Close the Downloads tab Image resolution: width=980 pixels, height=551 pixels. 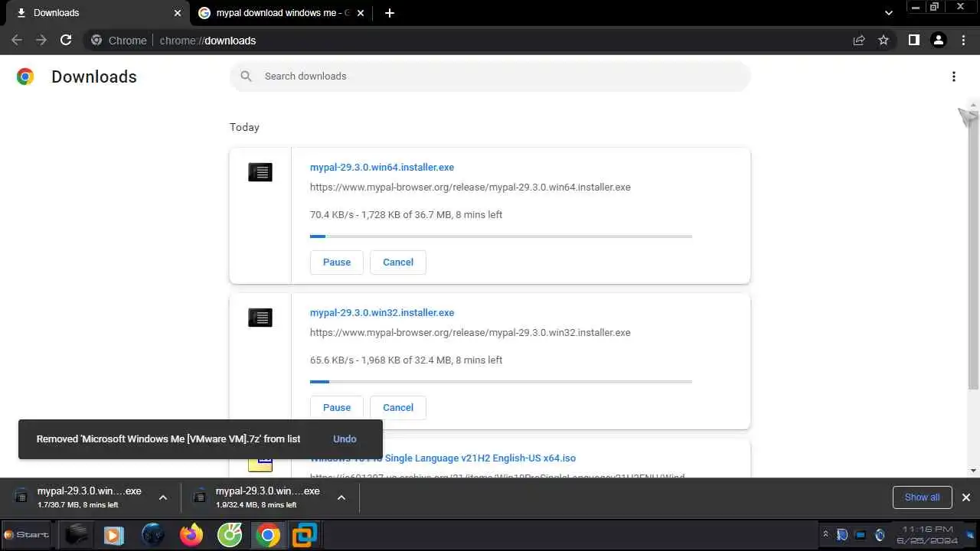pos(178,13)
